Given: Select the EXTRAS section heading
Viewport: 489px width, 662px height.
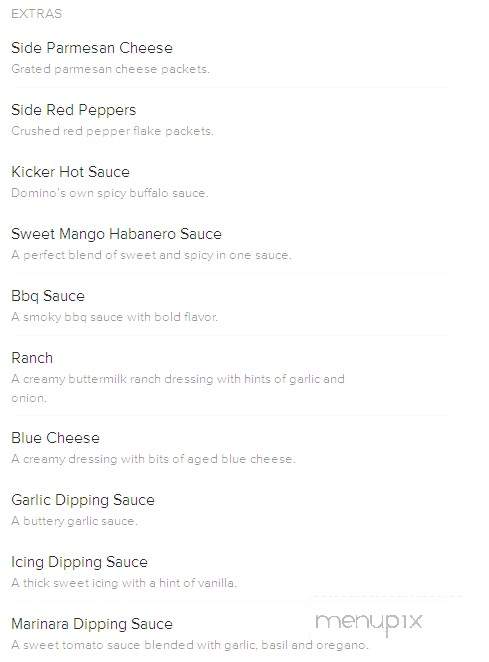Looking at the screenshot, I should pyautogui.click(x=37, y=14).
